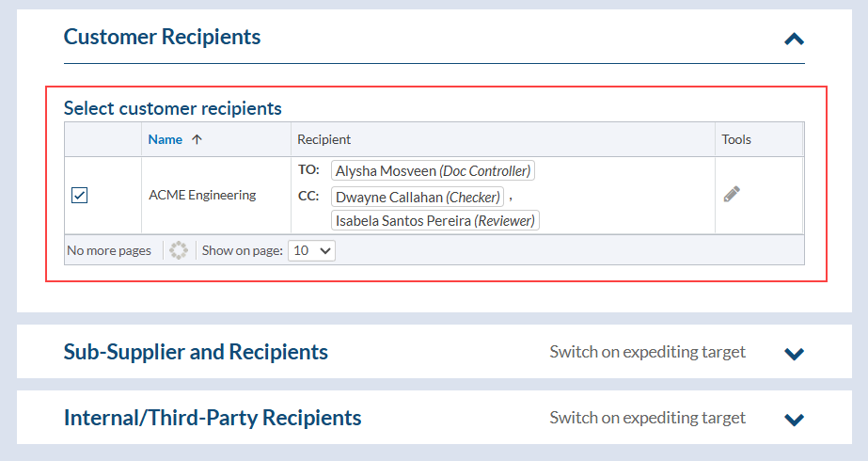Select the Isabela Santos Pereira recipient chip
Screen dimensions: 868x461
coord(435,221)
